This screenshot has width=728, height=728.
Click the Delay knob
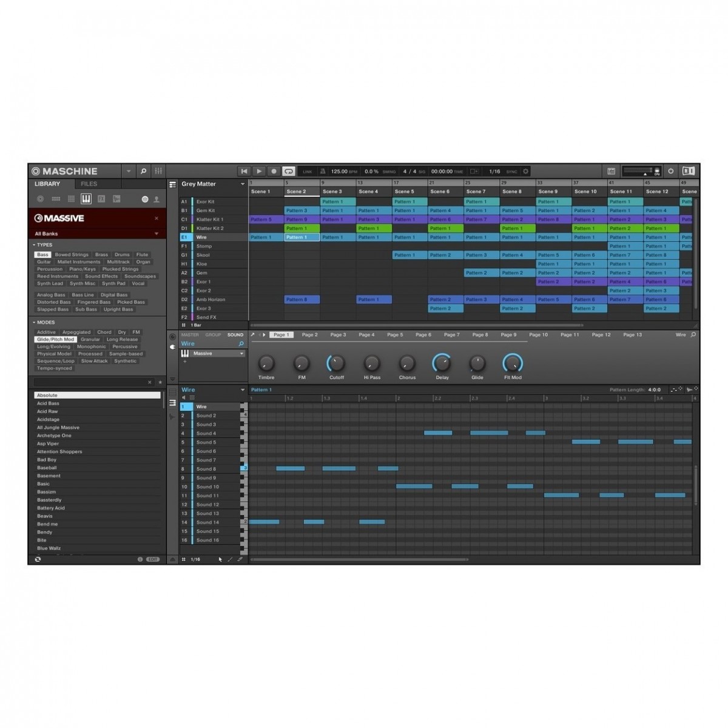click(x=442, y=363)
